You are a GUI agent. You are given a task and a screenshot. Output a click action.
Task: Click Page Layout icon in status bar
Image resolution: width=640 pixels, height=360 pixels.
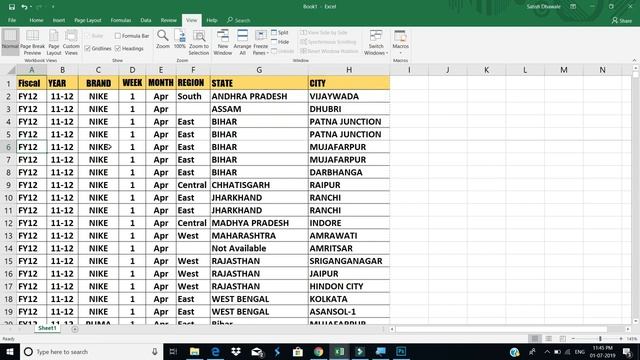pos(549,339)
